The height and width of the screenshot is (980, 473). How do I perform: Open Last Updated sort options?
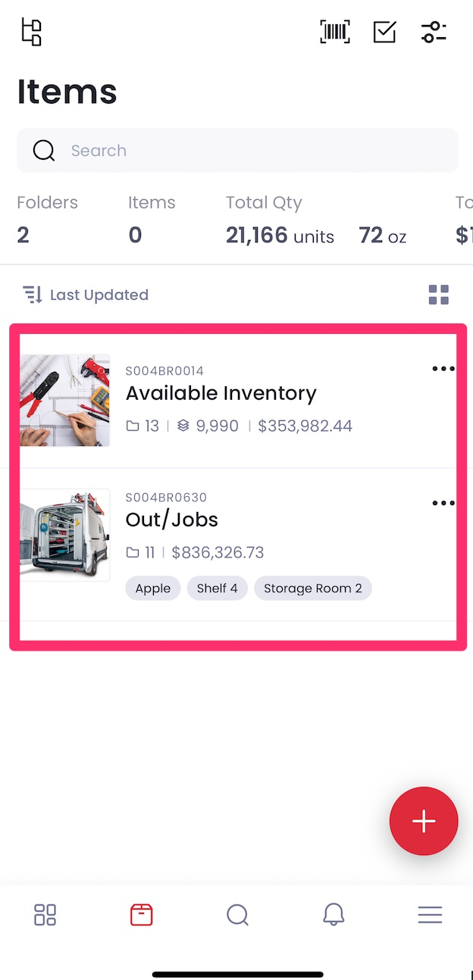click(85, 295)
